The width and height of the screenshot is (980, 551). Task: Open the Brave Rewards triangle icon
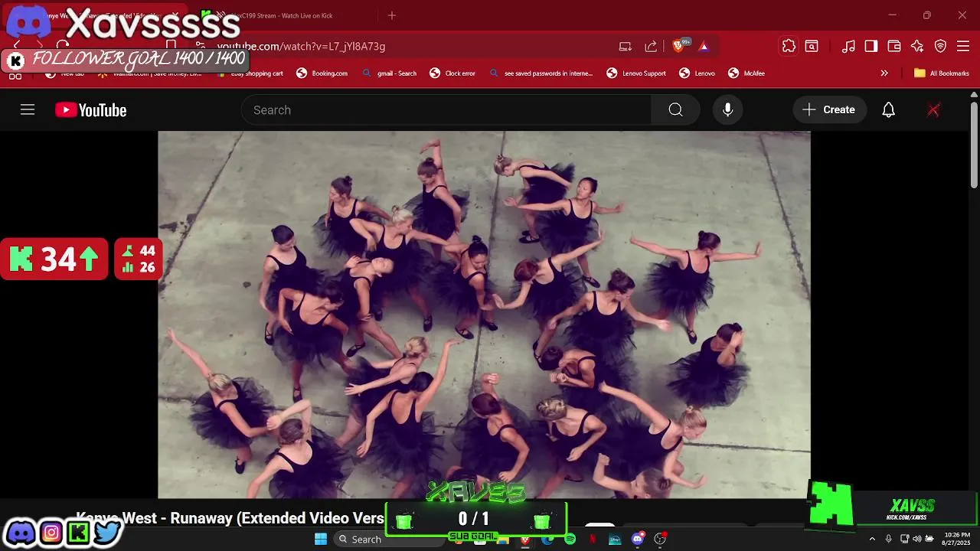pyautogui.click(x=704, y=46)
